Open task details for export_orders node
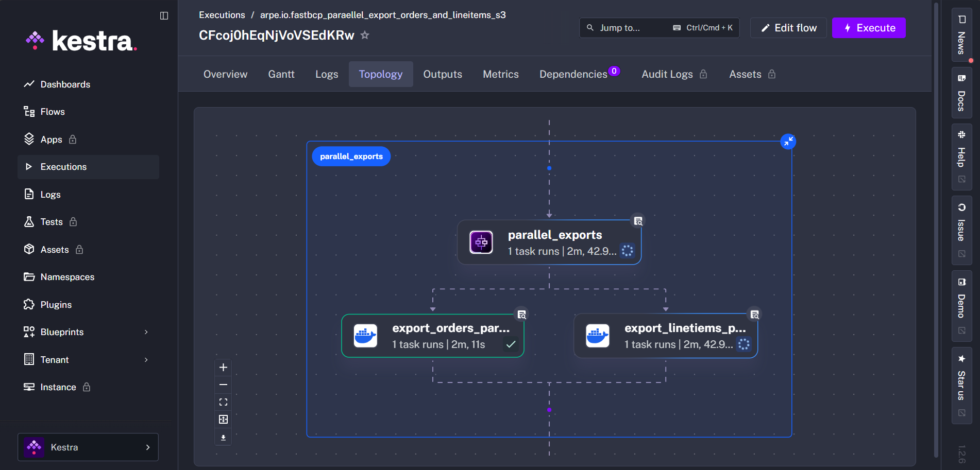980x470 pixels. pos(521,314)
